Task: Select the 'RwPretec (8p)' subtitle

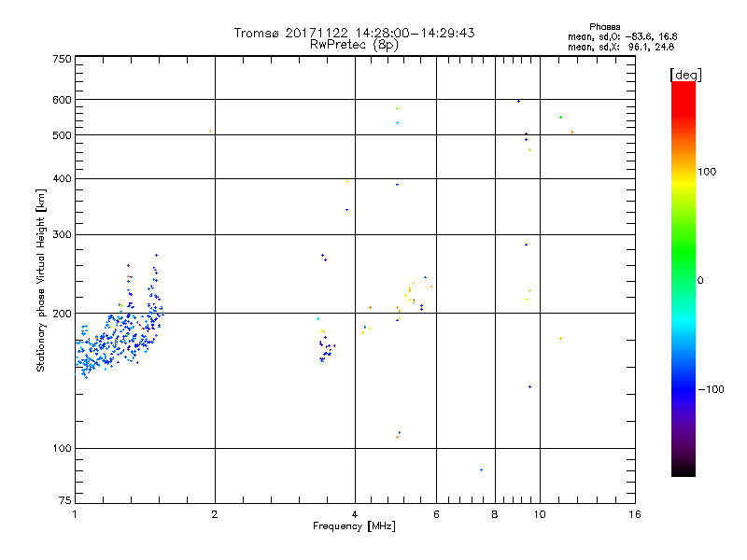Action: [x=354, y=45]
